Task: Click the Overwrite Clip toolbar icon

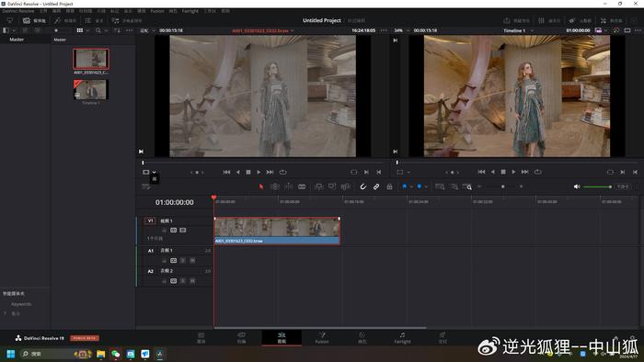Action: 332,187
